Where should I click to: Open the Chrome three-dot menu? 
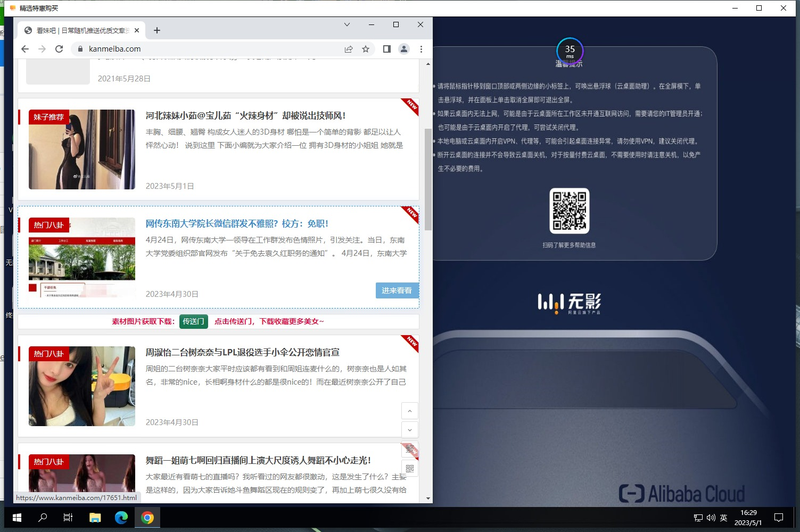coord(421,49)
